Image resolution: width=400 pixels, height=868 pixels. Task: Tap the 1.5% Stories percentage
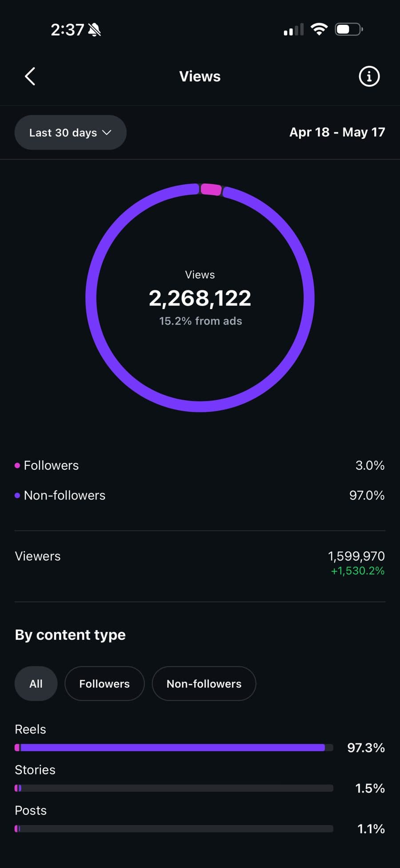pos(370,789)
